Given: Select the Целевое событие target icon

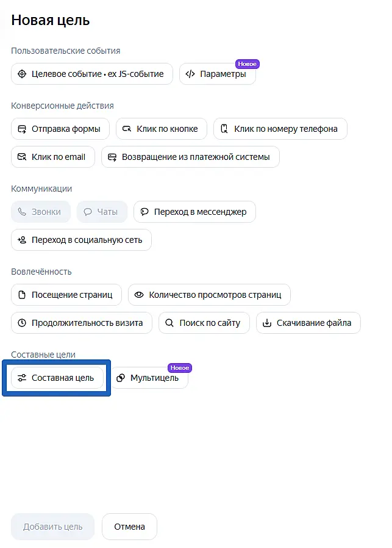Looking at the screenshot, I should (x=22, y=74).
